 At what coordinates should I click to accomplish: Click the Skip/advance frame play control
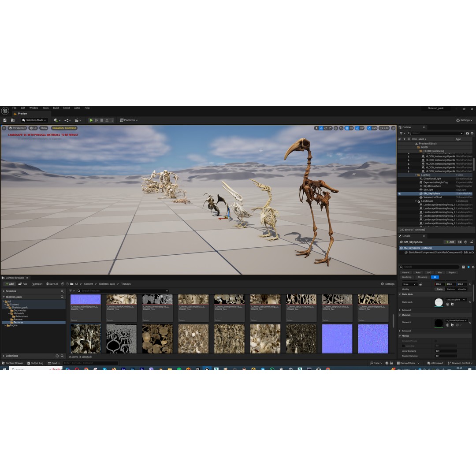[x=97, y=120]
